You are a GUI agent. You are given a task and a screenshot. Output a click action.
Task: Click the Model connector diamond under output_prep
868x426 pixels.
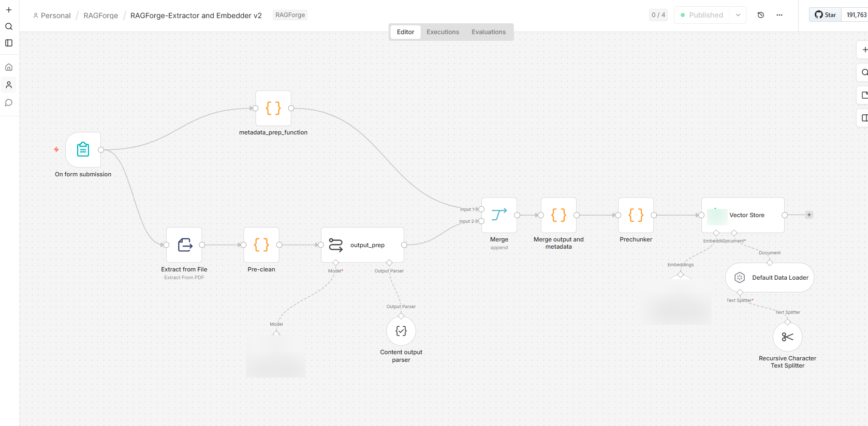336,263
